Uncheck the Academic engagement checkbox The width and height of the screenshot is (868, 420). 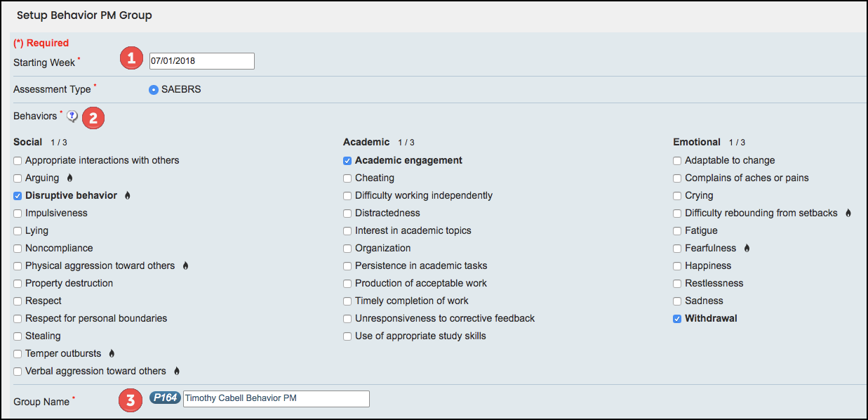point(347,161)
